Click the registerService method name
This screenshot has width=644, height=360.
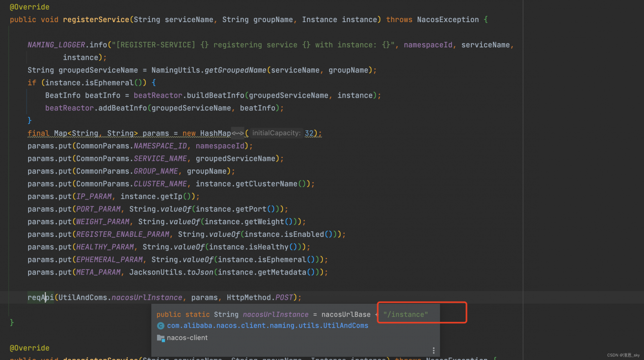tap(96, 20)
